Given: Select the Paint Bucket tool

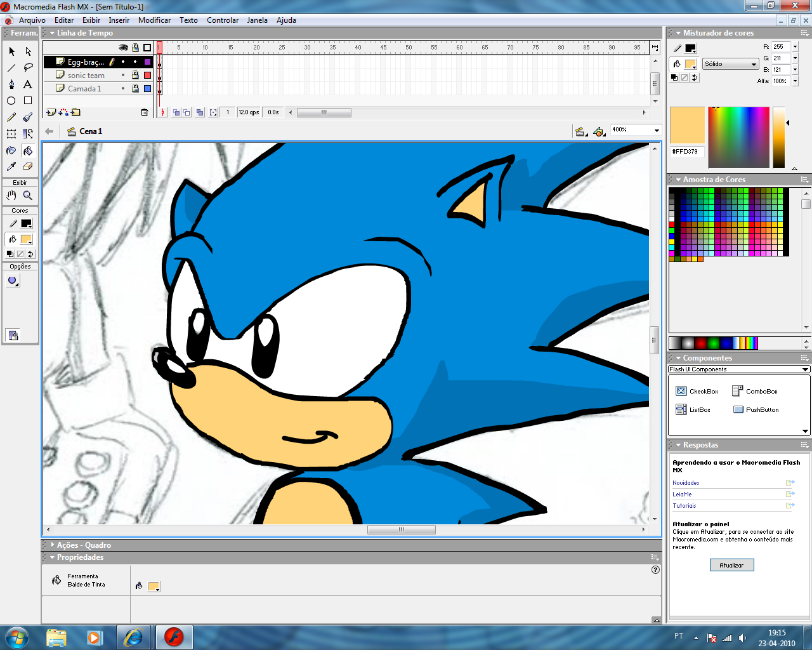Looking at the screenshot, I should [x=28, y=150].
